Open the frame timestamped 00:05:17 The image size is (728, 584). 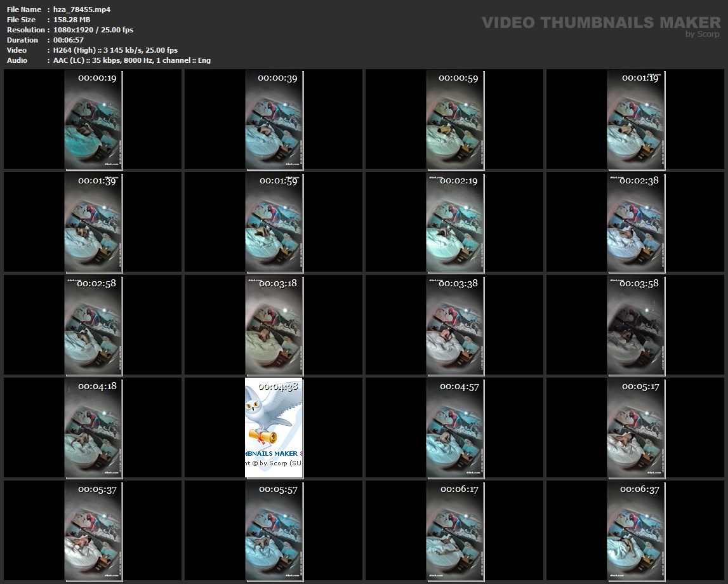click(636, 428)
